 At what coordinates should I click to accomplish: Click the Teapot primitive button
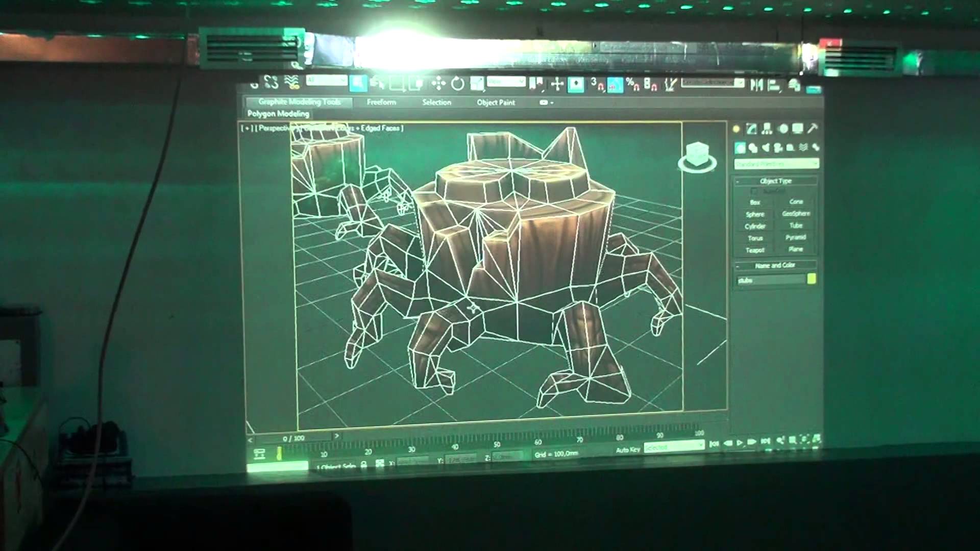[x=755, y=251]
